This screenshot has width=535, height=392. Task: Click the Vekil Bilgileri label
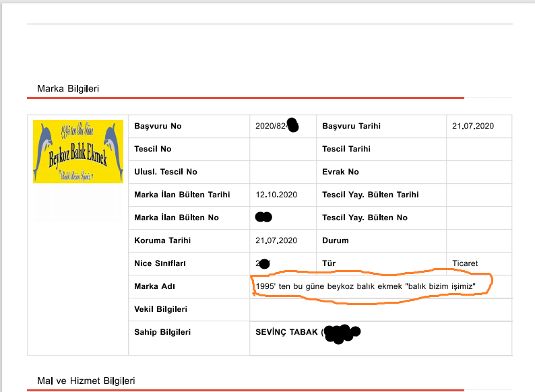point(161,308)
